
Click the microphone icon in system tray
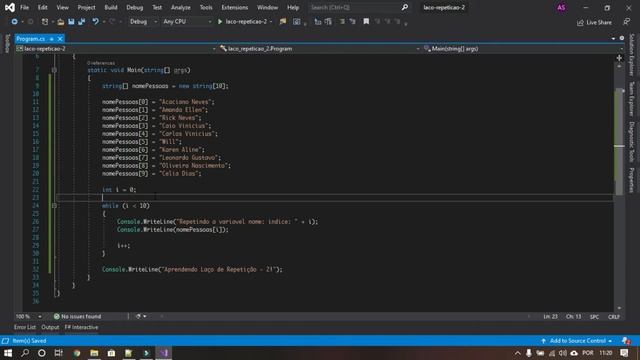529,353
